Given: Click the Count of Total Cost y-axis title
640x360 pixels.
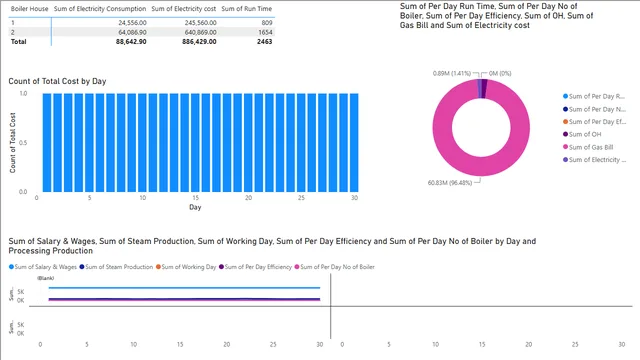Looking at the screenshot, I should point(13,142).
